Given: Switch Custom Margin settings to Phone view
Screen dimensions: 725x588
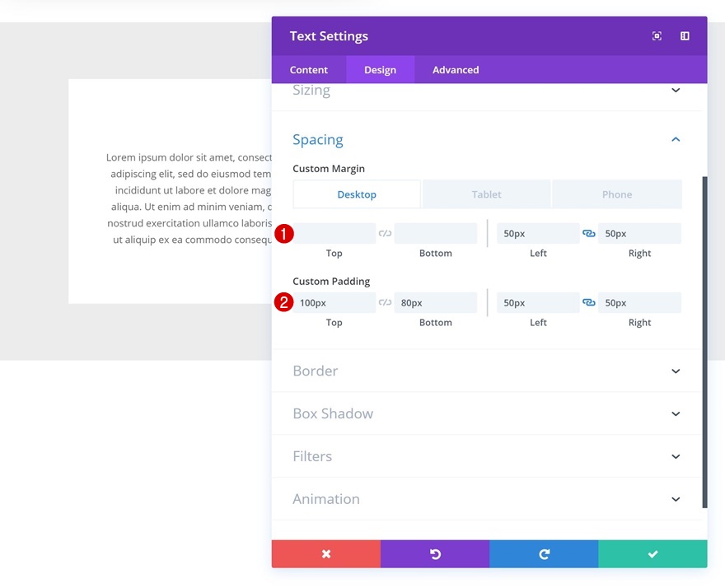Looking at the screenshot, I should coord(617,194).
